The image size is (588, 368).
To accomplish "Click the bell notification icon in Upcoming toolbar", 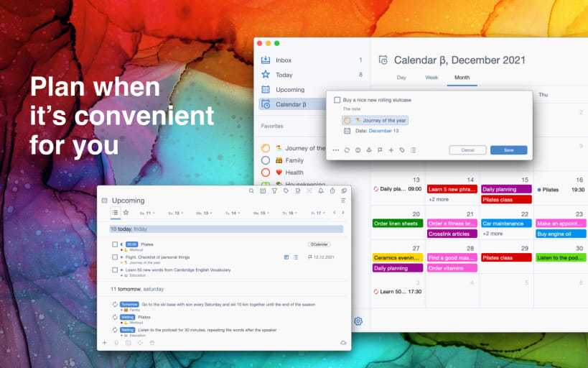I will click(321, 190).
